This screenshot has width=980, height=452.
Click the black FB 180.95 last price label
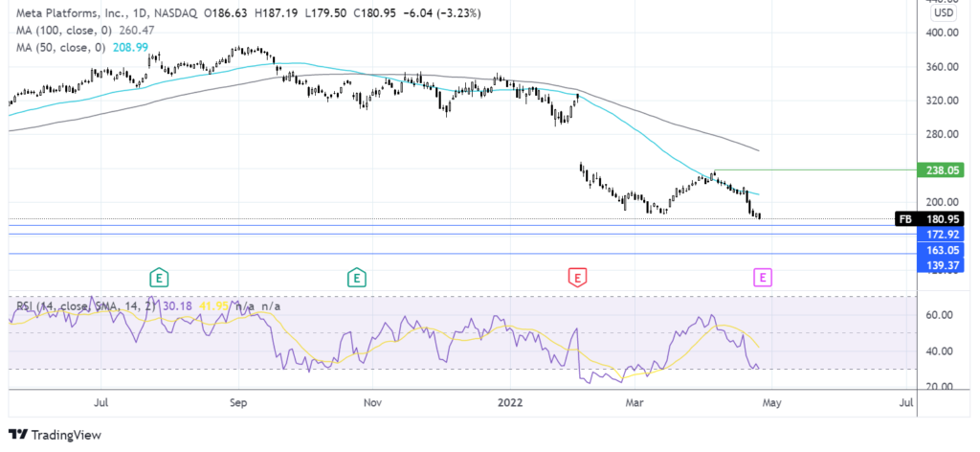[x=929, y=219]
